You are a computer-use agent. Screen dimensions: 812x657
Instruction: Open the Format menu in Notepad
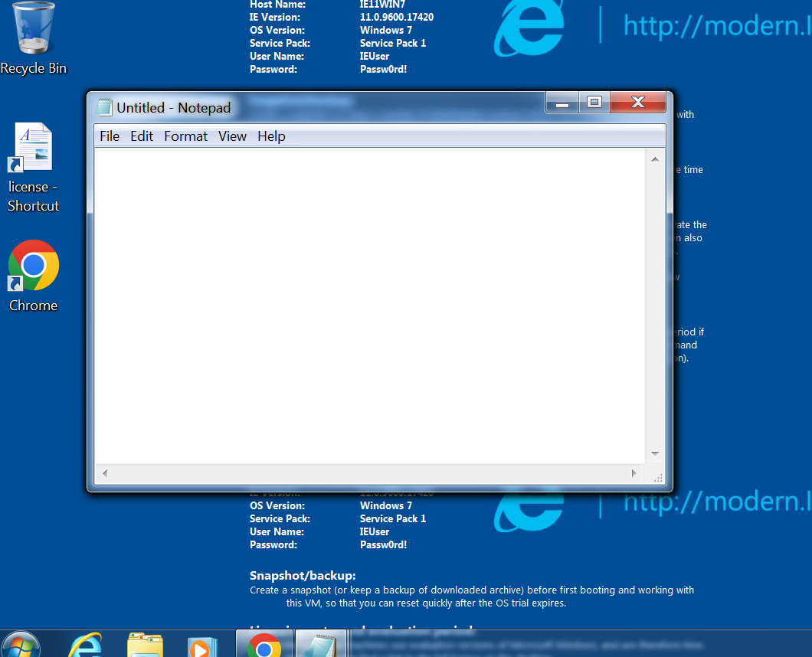click(185, 136)
